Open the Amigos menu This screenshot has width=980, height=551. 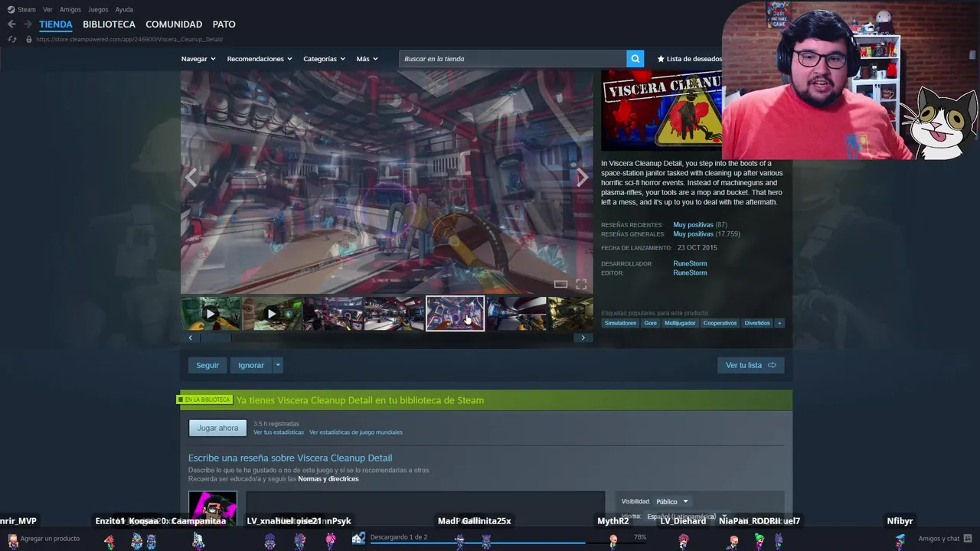(70, 9)
